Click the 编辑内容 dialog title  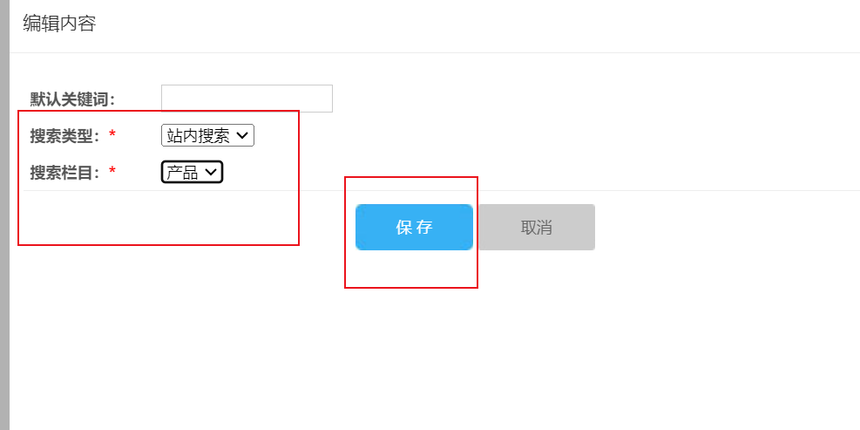tap(59, 23)
